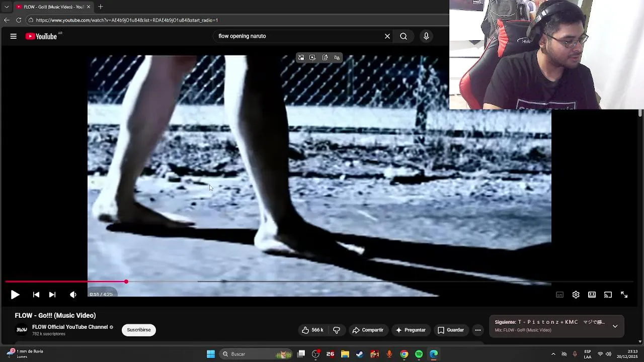Open File Explorer from the taskbar
The height and width of the screenshot is (362, 644).
coord(345,354)
